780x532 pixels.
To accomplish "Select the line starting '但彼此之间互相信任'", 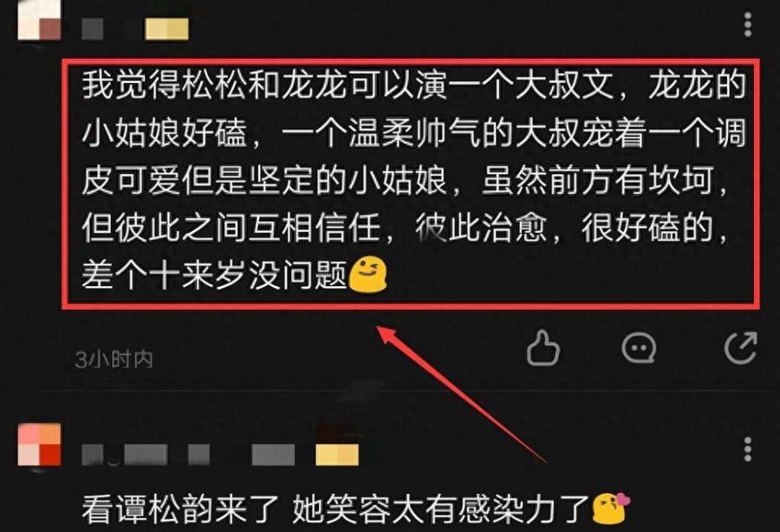I will [x=406, y=228].
